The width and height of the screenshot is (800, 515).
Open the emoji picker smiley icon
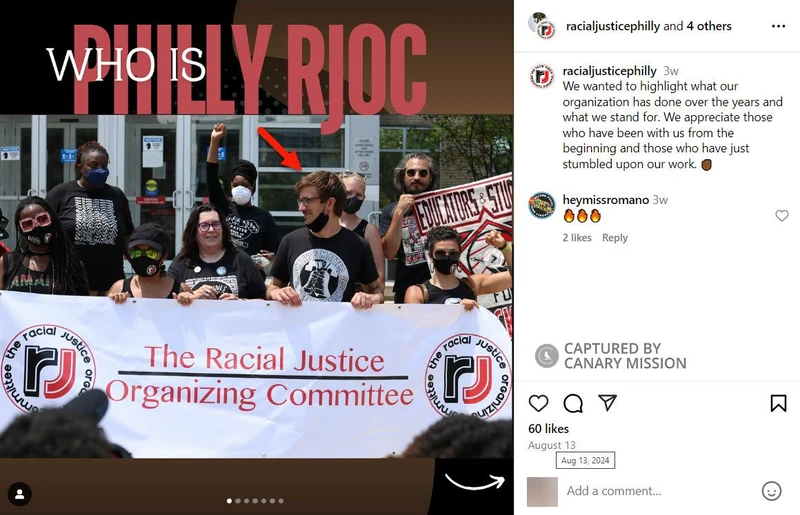pyautogui.click(x=771, y=491)
